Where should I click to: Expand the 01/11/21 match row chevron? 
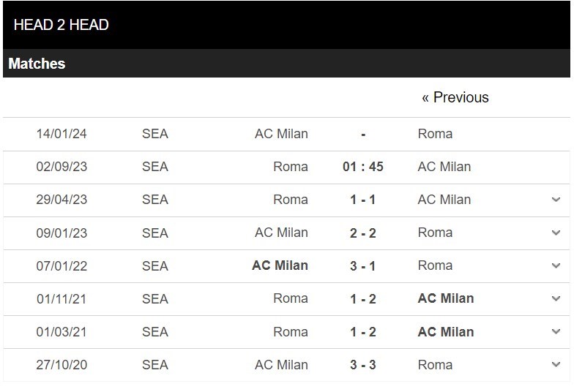(556, 298)
